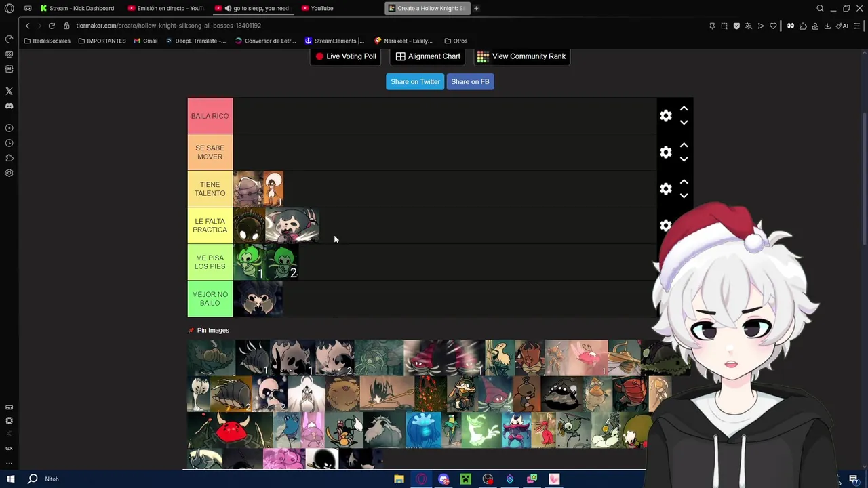
Task: Select the Create a Hollow Knight tab
Action: (x=427, y=8)
